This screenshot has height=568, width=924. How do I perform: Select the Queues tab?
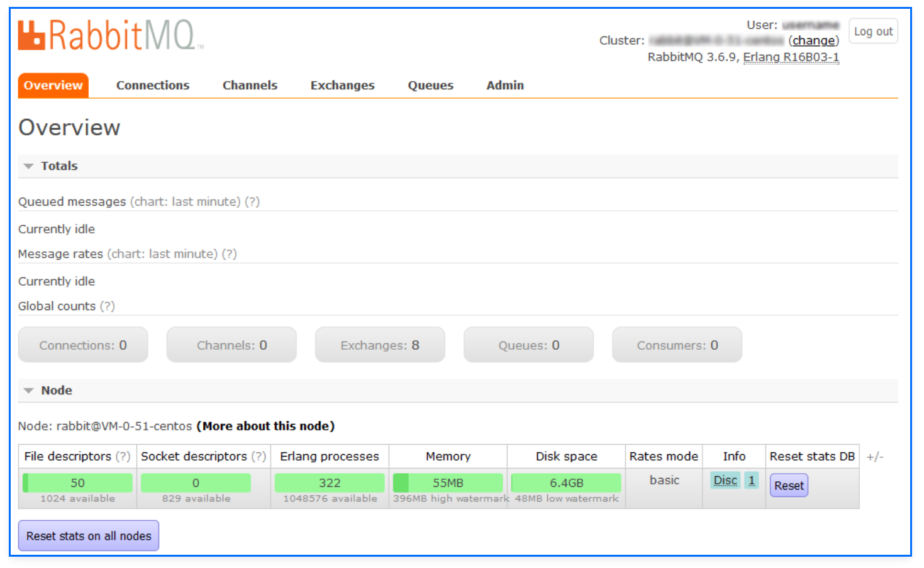tap(430, 86)
